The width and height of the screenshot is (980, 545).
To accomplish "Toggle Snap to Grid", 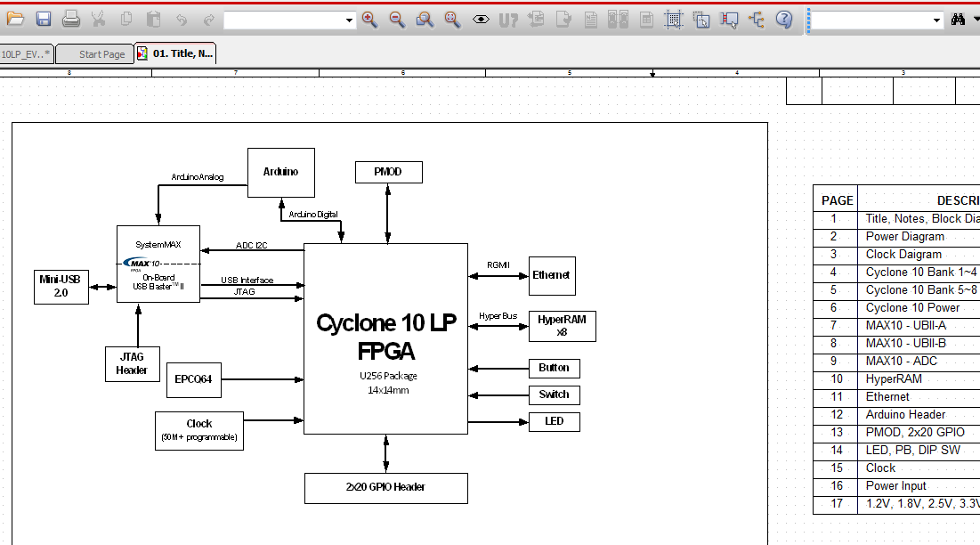I will 674,20.
